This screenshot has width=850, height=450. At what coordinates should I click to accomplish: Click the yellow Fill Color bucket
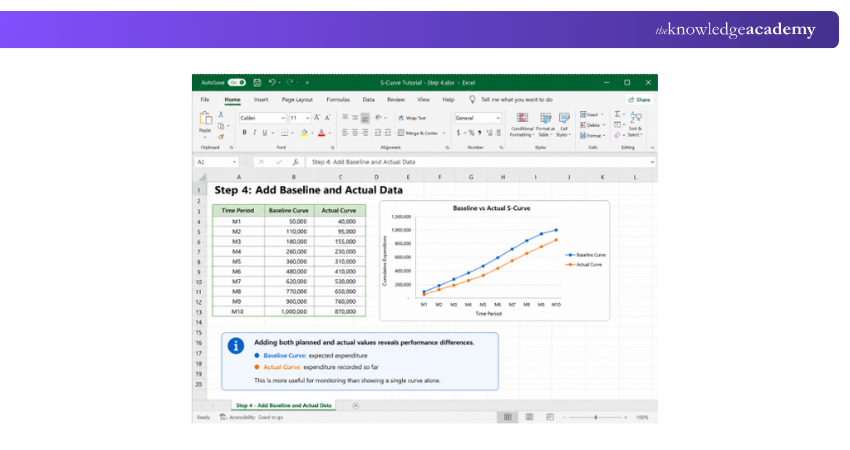(x=304, y=133)
